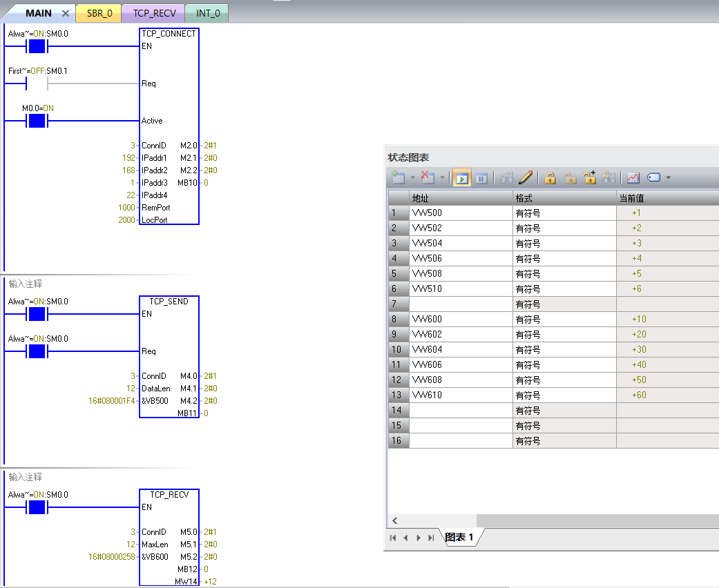Click the status chart horizontal scrollbar left arrow
Viewport: 719px width, 588px height.
click(x=395, y=520)
